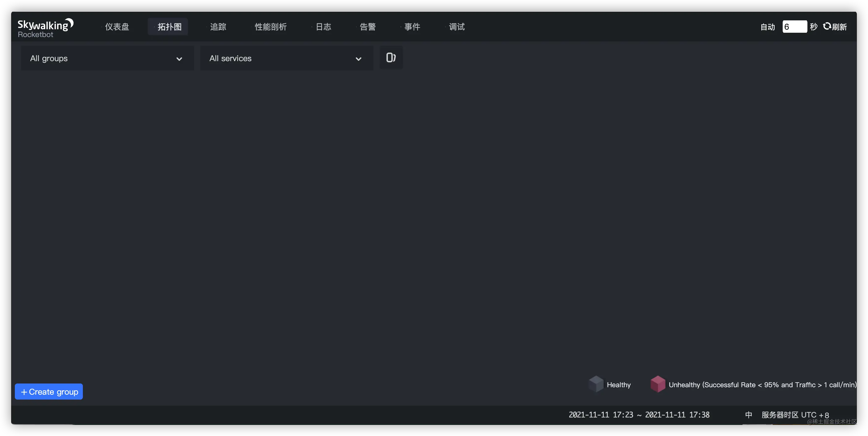Open the 性能剖析 profiling tab
Image resolution: width=868 pixels, height=436 pixels.
(270, 27)
